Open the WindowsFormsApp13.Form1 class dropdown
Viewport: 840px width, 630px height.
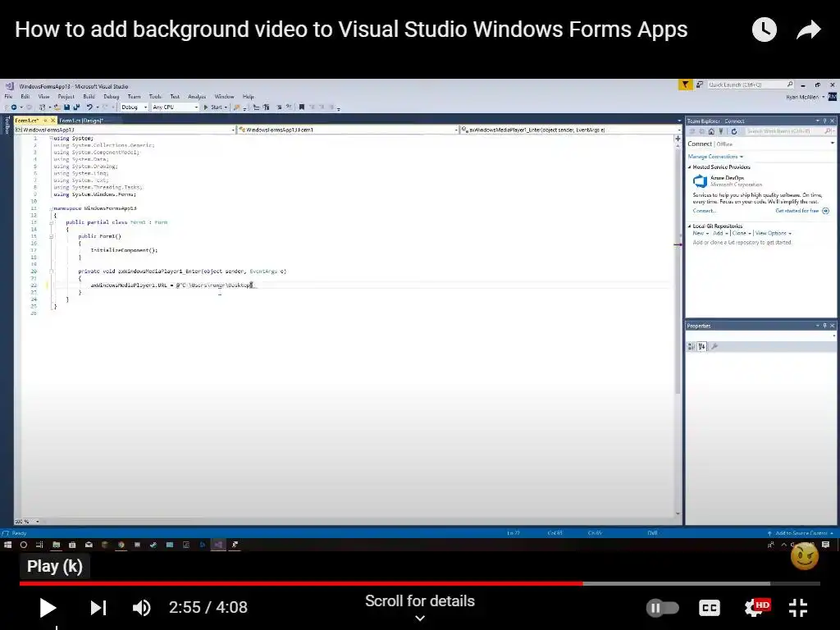(x=348, y=130)
